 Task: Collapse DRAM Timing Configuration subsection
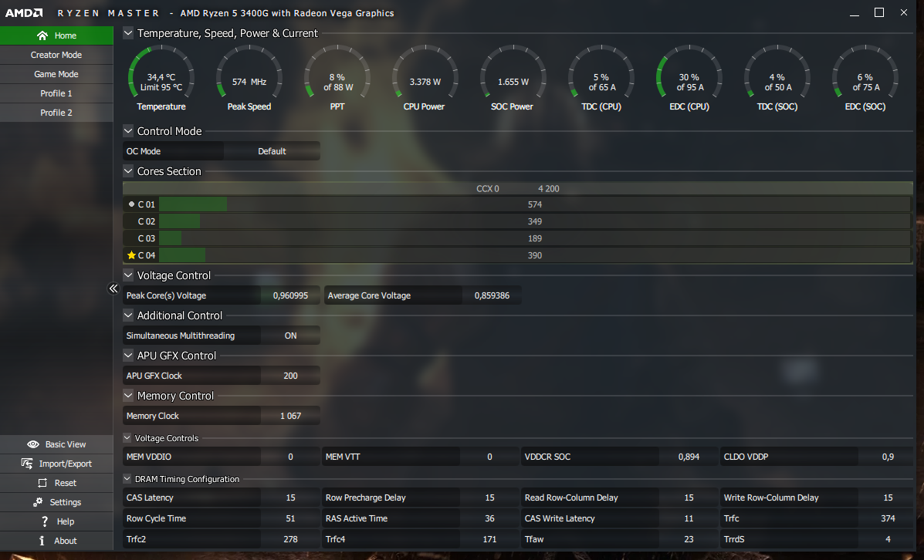coord(127,479)
